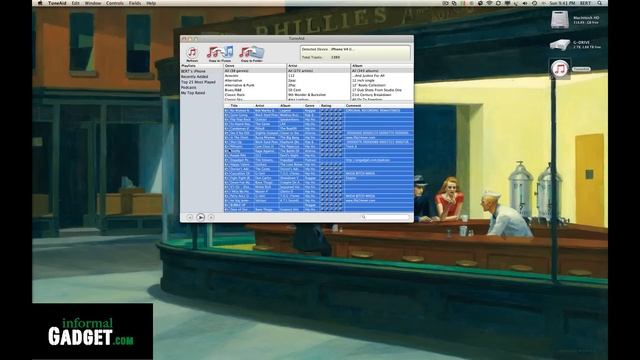Open the TuneAid menu
This screenshot has width=640, height=360.
pyautogui.click(x=57, y=3)
